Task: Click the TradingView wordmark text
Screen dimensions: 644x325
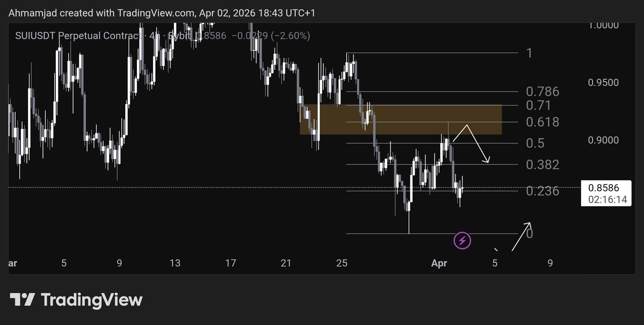Action: 91,299
